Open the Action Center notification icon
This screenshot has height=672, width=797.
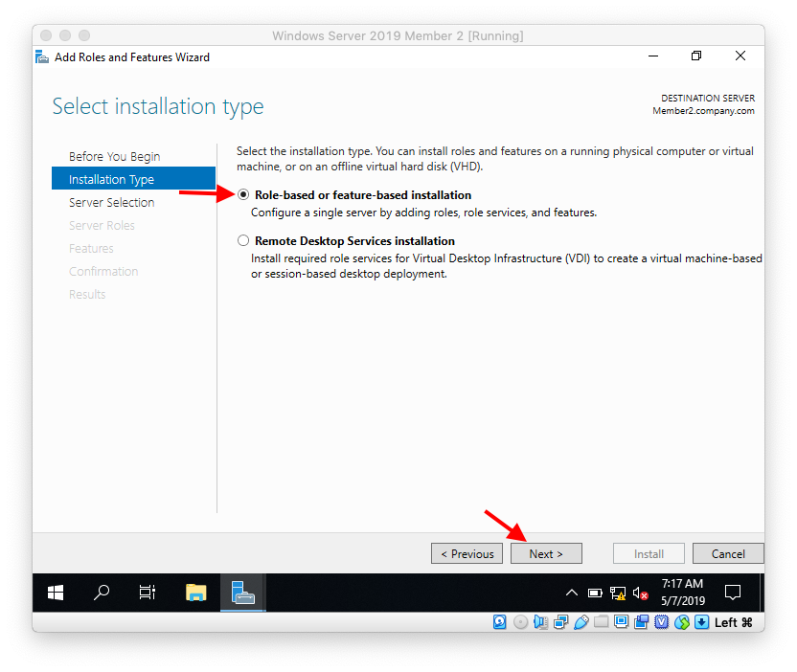coord(733,593)
